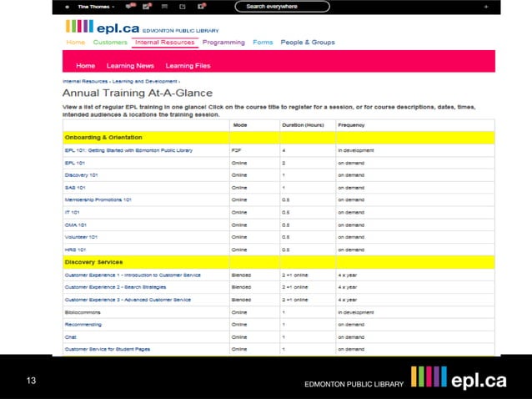The width and height of the screenshot is (532, 399).
Task: Open the Internal Resources tab
Action: coord(165,43)
